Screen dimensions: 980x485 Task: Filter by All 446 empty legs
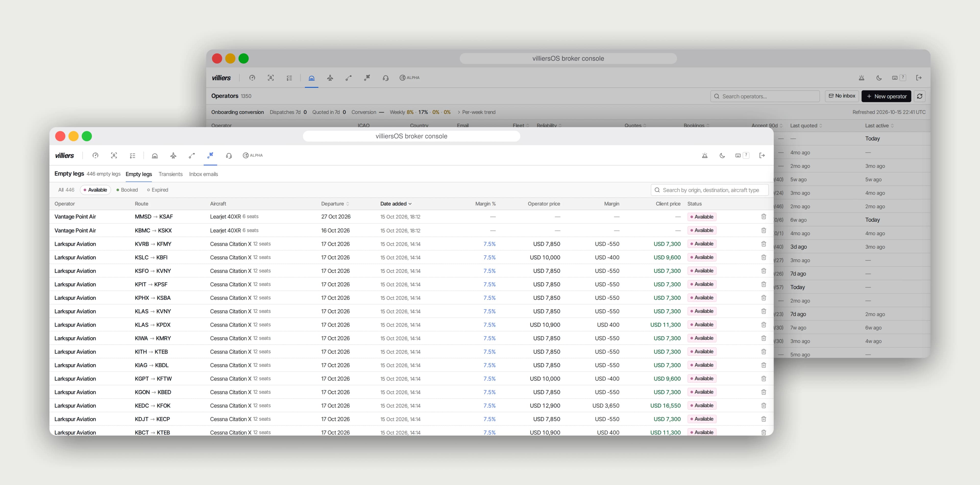tap(66, 190)
